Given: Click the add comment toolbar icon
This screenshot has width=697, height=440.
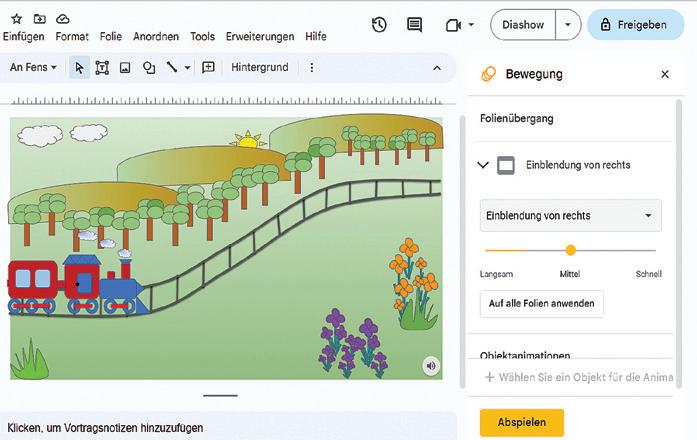Looking at the screenshot, I should (208, 67).
